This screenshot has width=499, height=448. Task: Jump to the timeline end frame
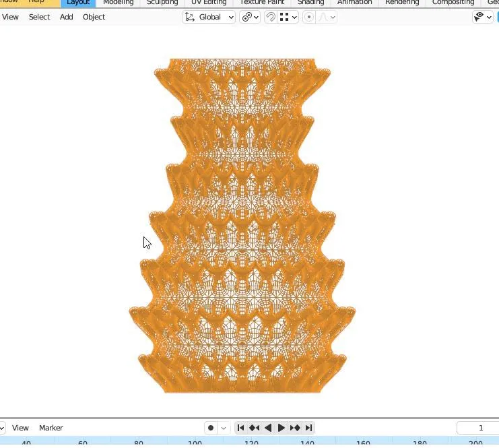(308, 428)
